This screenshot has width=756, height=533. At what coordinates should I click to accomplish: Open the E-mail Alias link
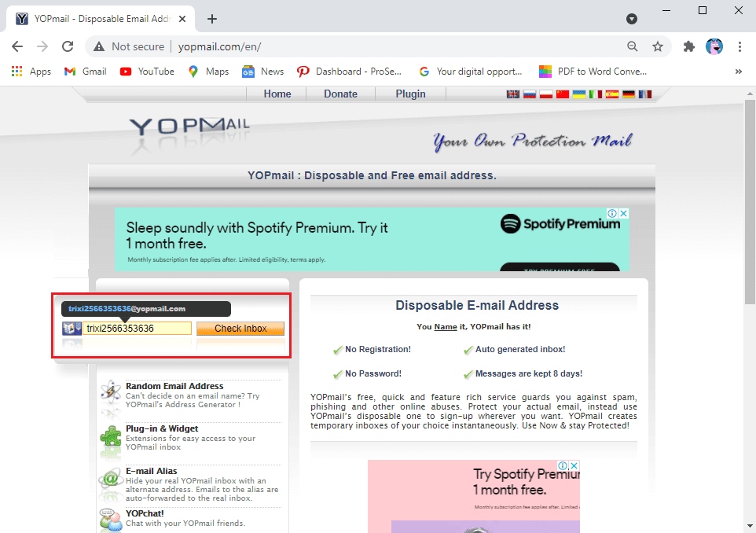coord(152,471)
